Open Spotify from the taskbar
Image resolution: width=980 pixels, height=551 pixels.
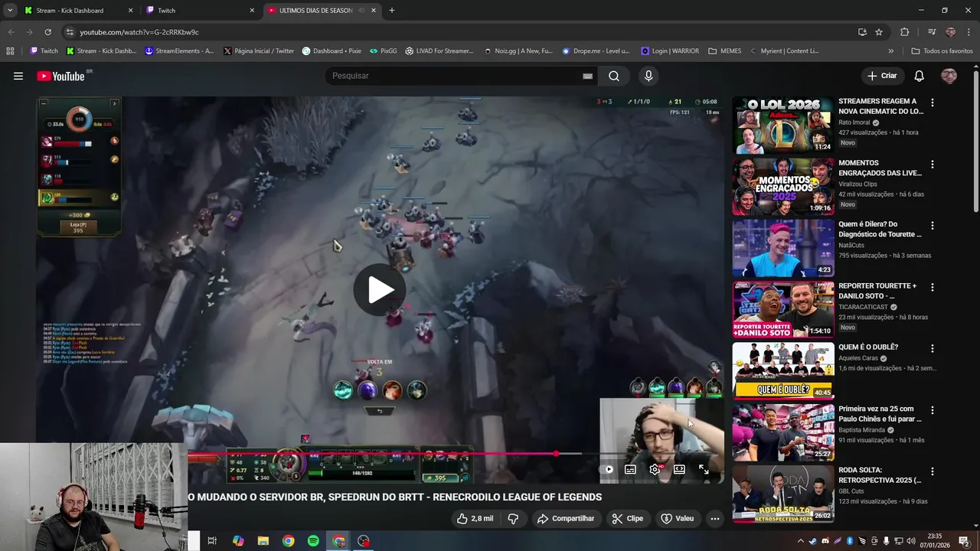(313, 541)
